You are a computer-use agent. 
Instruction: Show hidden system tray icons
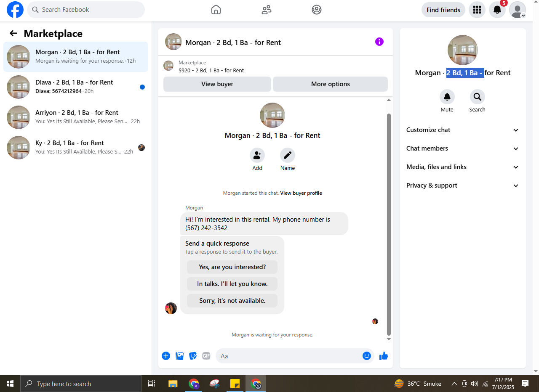pos(454,384)
